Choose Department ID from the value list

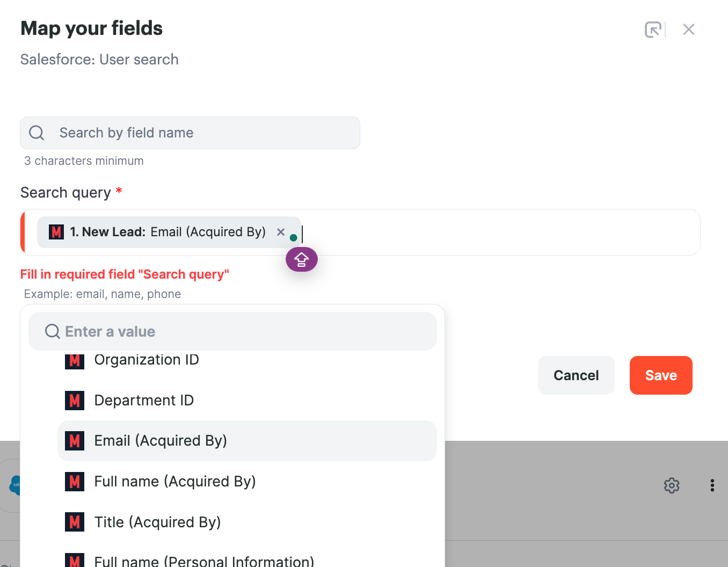144,400
